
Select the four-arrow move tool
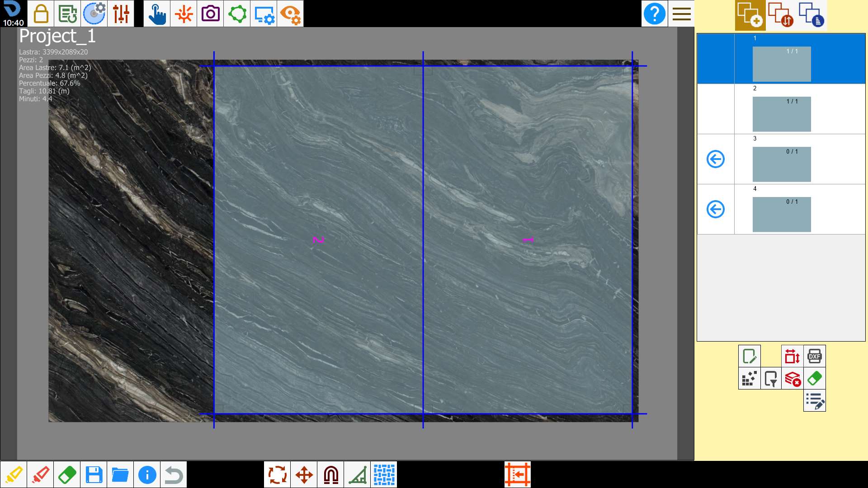click(304, 474)
